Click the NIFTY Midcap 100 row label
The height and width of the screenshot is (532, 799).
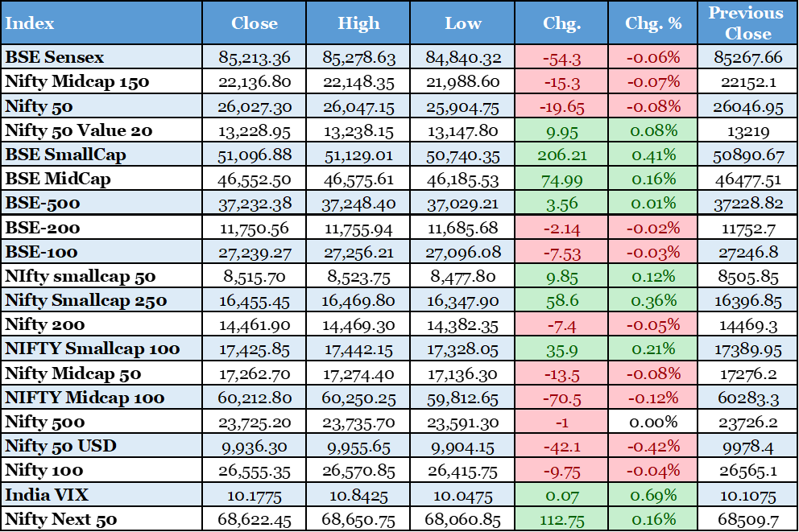point(85,397)
